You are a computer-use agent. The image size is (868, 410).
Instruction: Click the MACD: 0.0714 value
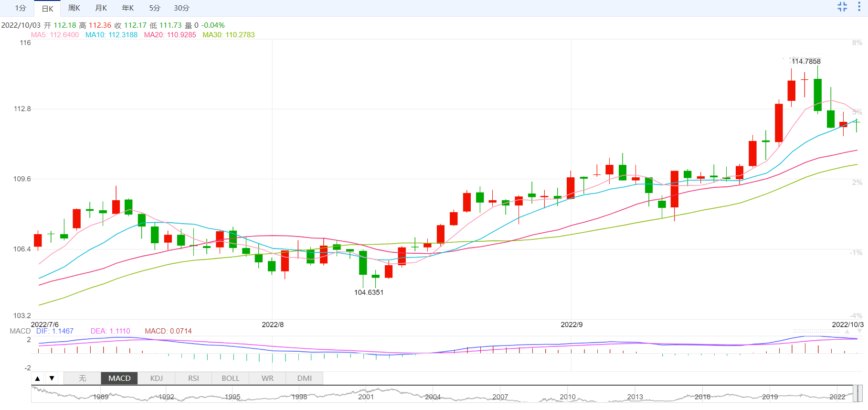pyautogui.click(x=168, y=331)
